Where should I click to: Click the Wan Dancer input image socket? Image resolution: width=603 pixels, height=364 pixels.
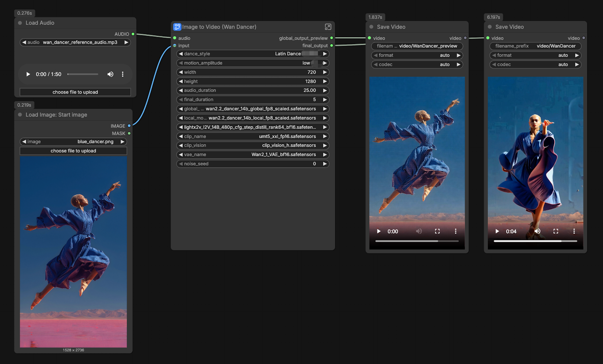175,46
